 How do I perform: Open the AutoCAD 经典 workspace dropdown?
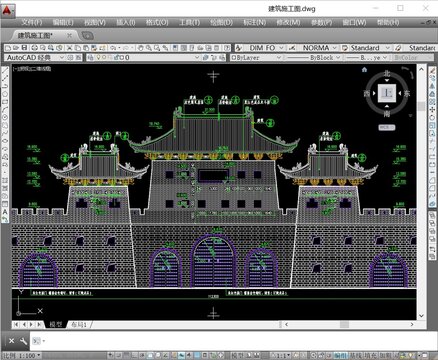point(61,58)
